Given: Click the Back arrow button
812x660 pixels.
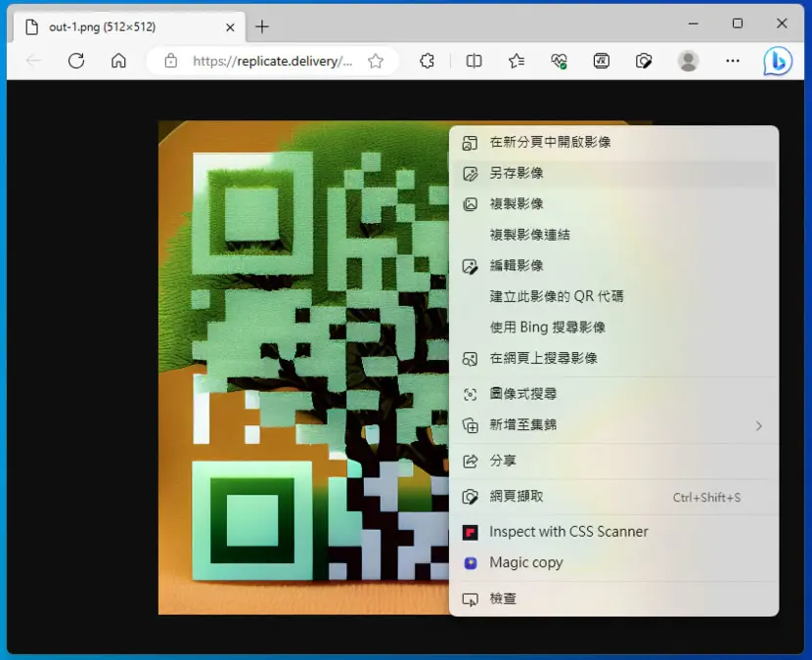Looking at the screenshot, I should 33,61.
